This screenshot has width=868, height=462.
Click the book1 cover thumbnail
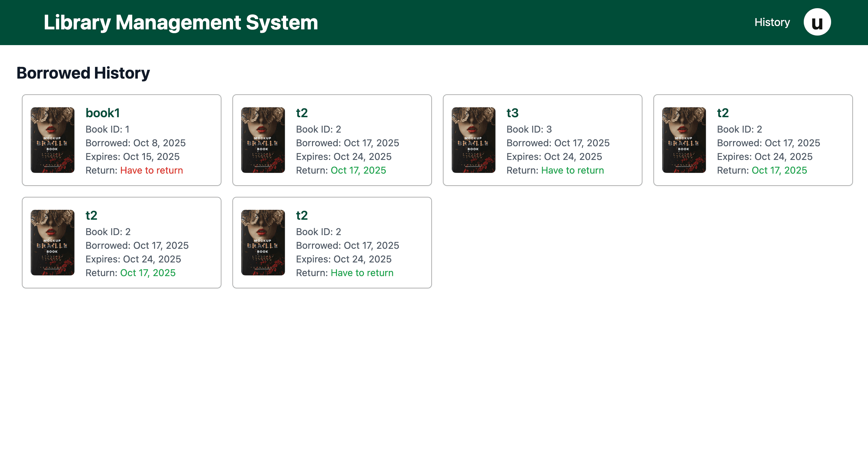pyautogui.click(x=53, y=140)
